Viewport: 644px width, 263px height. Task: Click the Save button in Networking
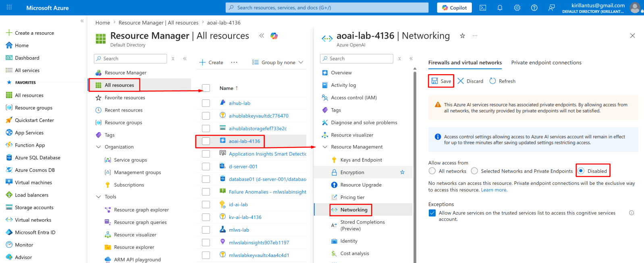click(441, 81)
